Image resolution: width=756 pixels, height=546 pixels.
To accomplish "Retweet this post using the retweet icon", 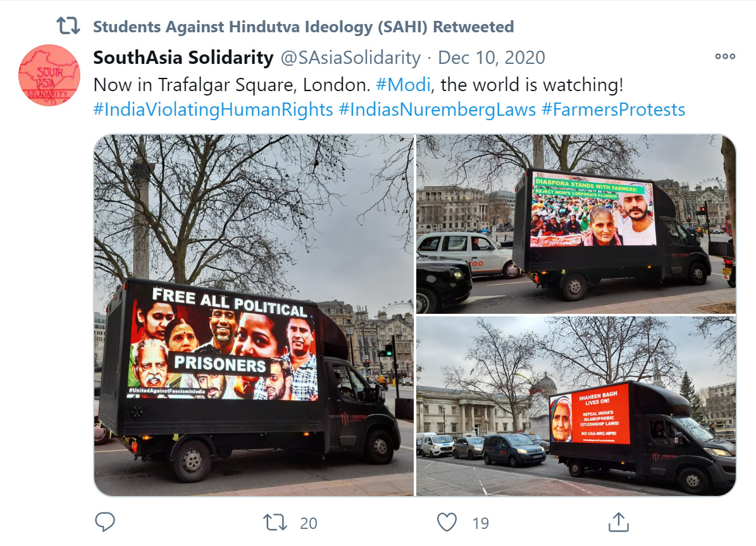I will 275,523.
